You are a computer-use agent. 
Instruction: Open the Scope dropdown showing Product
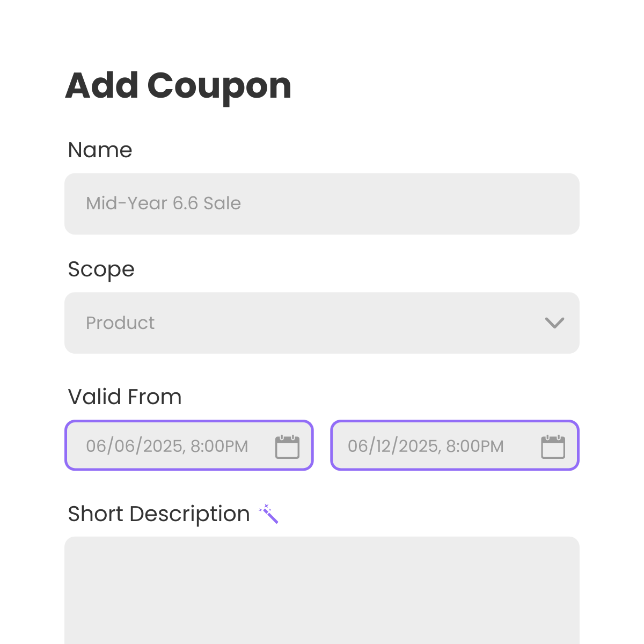pyautogui.click(x=322, y=323)
